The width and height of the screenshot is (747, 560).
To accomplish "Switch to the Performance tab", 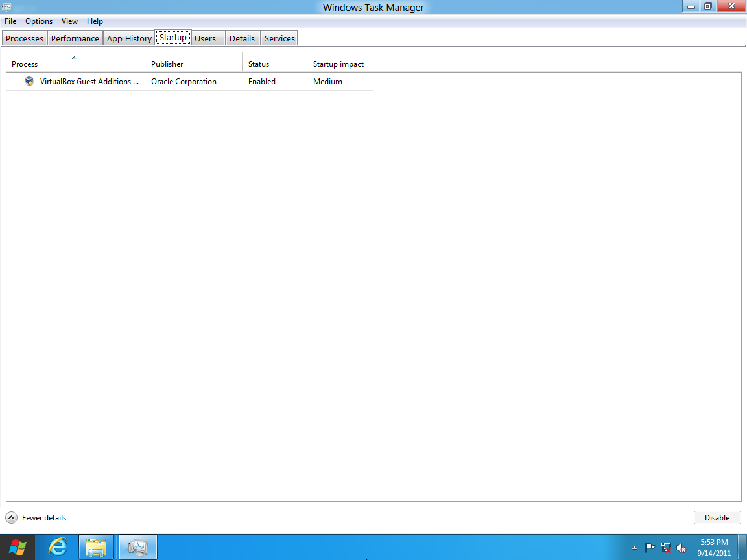I will pos(75,39).
